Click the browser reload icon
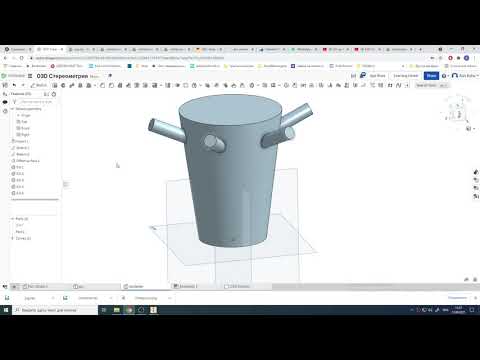Viewport: 480px width, 360px height. tap(22, 58)
